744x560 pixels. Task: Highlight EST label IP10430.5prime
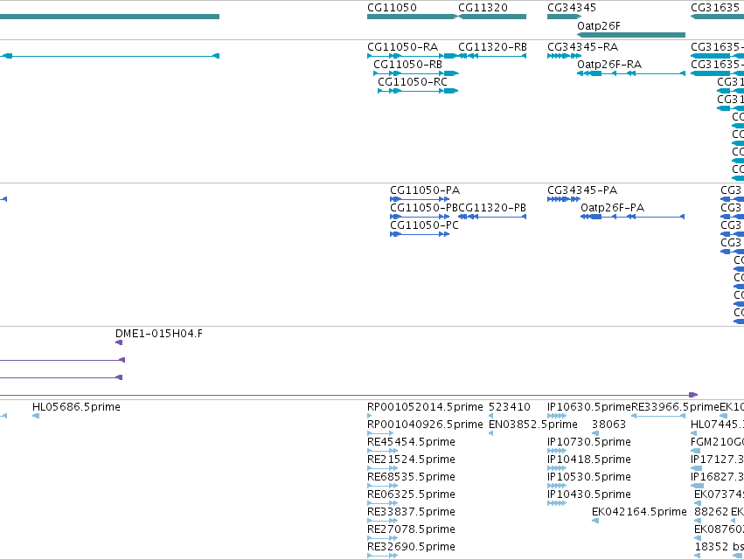click(x=589, y=494)
